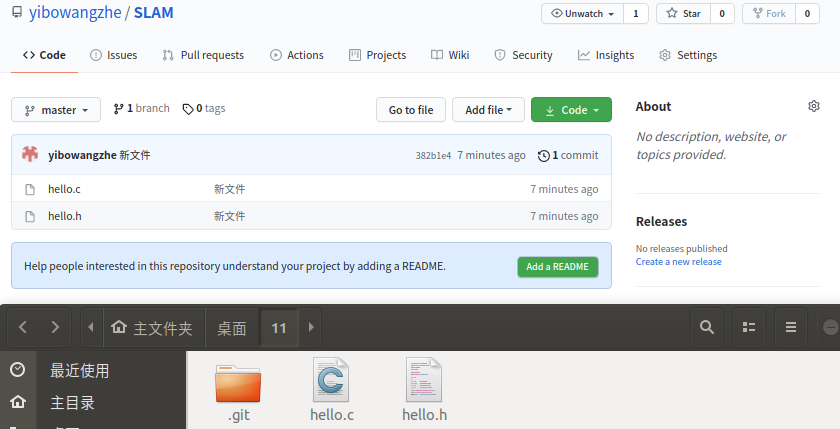This screenshot has width=840, height=429.
Task: Navigate to 桌面 in the path bar
Action: coord(232,327)
